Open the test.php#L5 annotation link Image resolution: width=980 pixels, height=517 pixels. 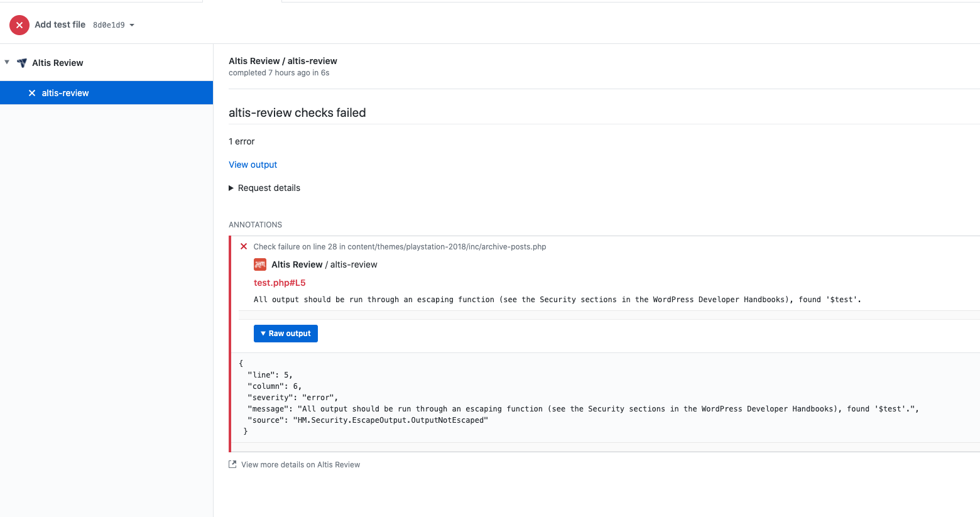click(x=279, y=283)
